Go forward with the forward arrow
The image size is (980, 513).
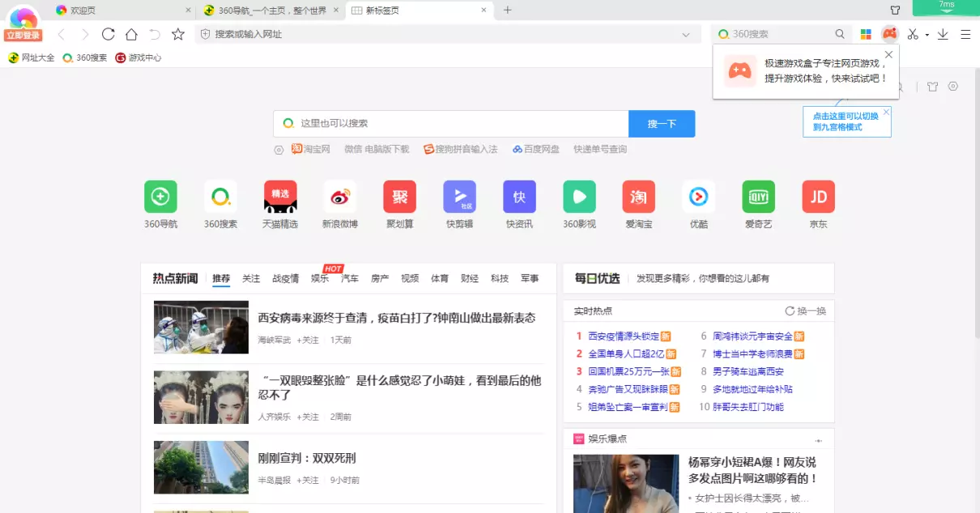(85, 34)
